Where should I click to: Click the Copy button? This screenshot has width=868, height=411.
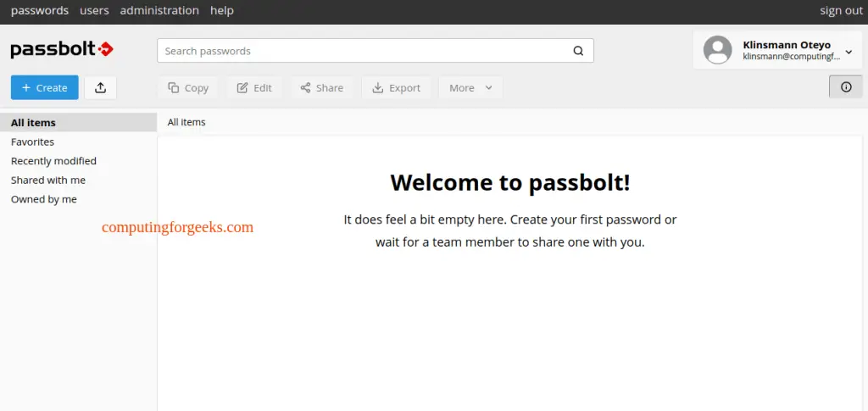tap(188, 87)
